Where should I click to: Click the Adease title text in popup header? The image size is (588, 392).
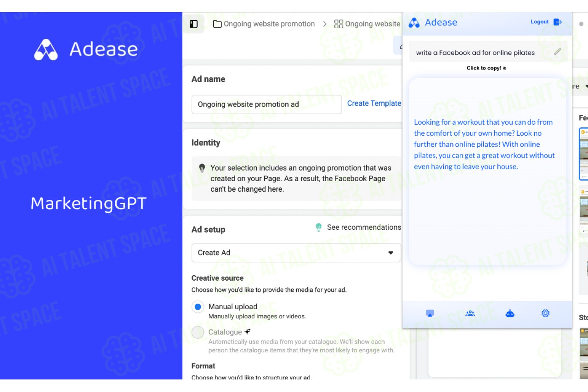point(441,23)
